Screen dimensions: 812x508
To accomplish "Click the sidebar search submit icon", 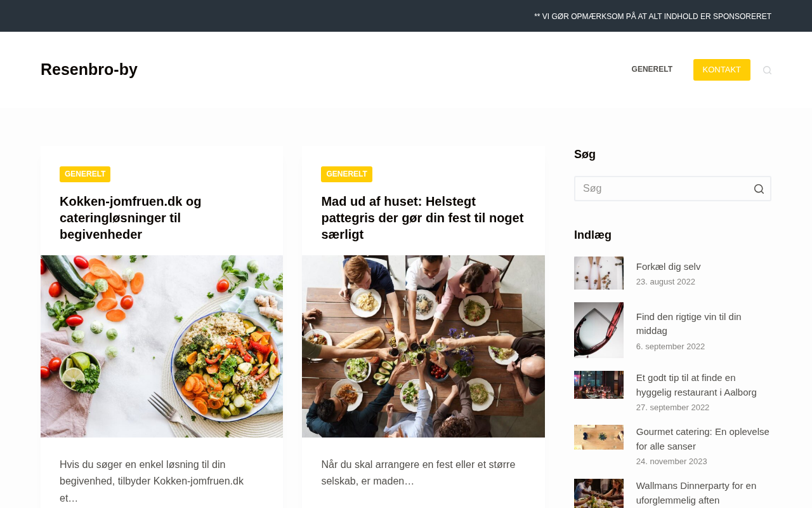I will pyautogui.click(x=759, y=189).
